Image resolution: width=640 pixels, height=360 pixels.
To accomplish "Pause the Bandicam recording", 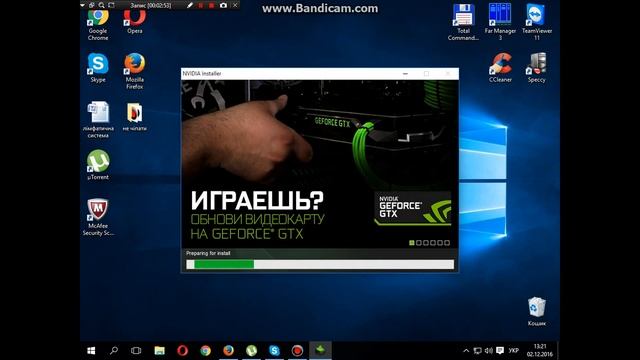I will [200, 5].
